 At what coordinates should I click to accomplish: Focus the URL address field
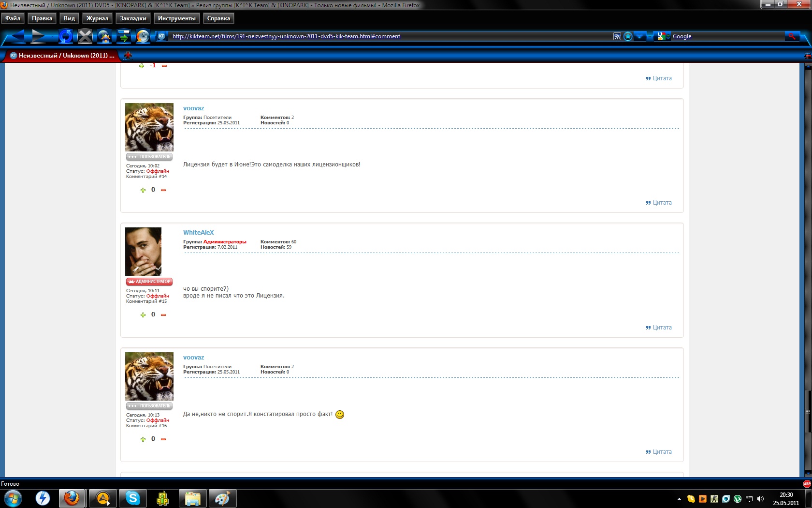(x=391, y=36)
